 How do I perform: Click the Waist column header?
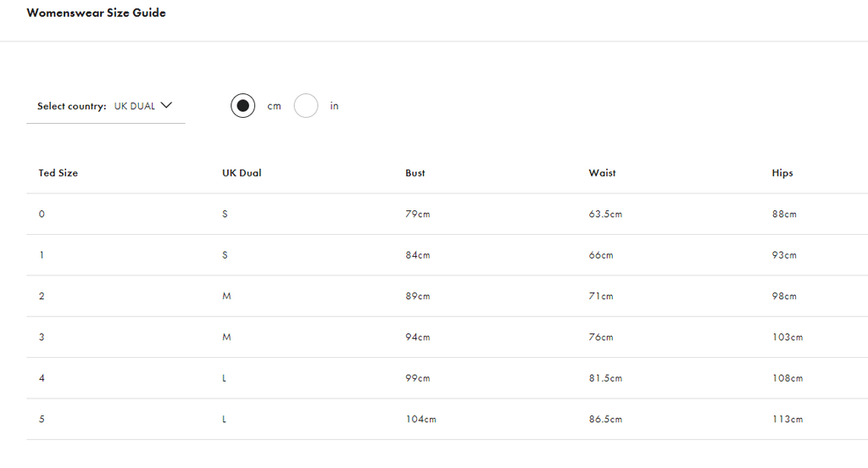point(603,173)
